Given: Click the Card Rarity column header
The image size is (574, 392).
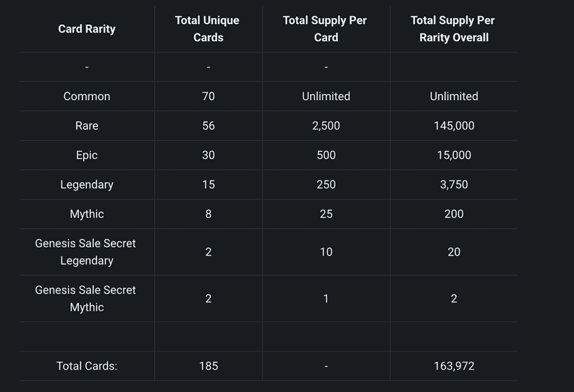Looking at the screenshot, I should pyautogui.click(x=87, y=29).
